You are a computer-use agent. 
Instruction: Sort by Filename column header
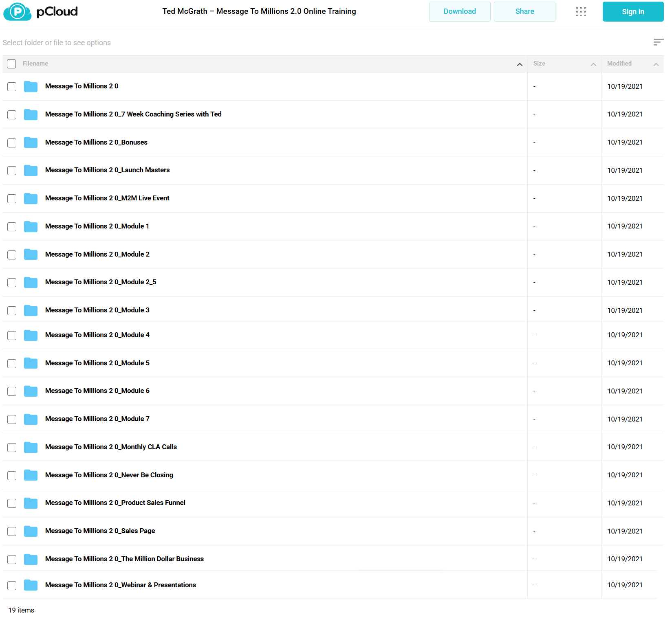point(35,64)
